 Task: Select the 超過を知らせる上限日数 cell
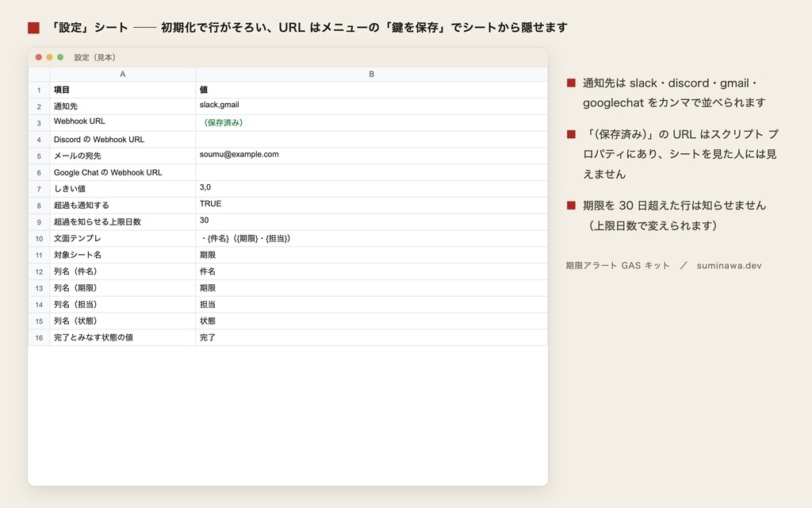123,222
